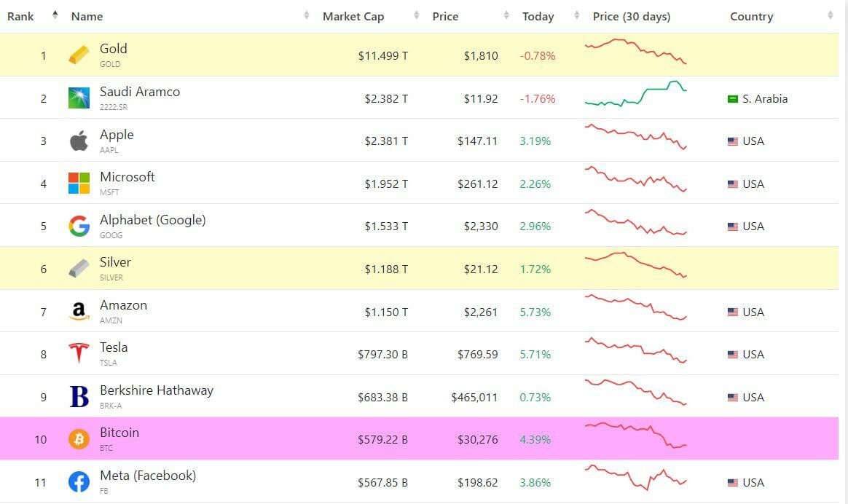Viewport: 848px width, 504px height.
Task: Click the Gold bar icon
Action: pyautogui.click(x=79, y=55)
